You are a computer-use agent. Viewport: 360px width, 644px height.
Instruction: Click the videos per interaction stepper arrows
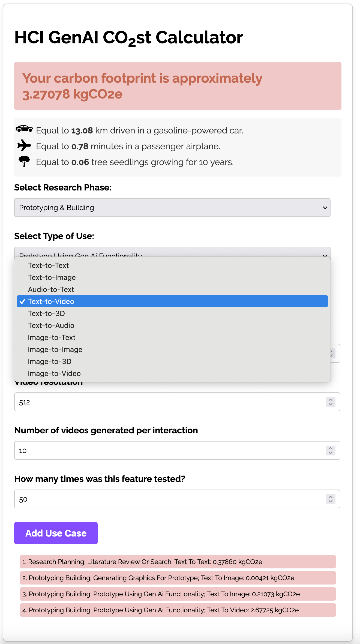330,451
